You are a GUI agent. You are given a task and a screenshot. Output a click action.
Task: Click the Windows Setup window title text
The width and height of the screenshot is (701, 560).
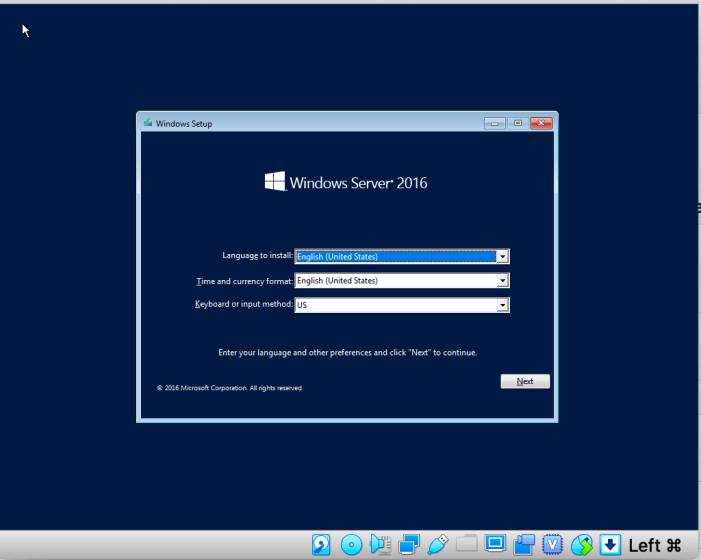pyautogui.click(x=184, y=124)
